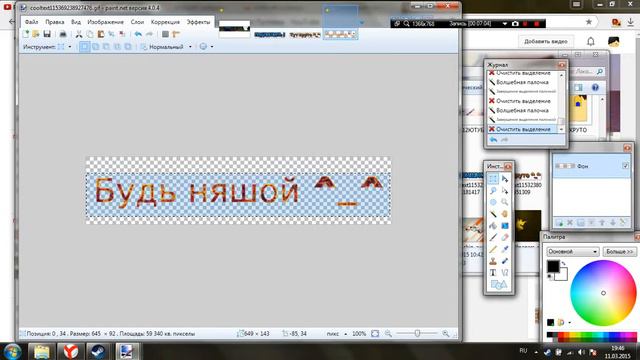Image resolution: width=640 pixels, height=360 pixels.
Task: Choose Replace selection mode button
Action: pyautogui.click(x=84, y=47)
